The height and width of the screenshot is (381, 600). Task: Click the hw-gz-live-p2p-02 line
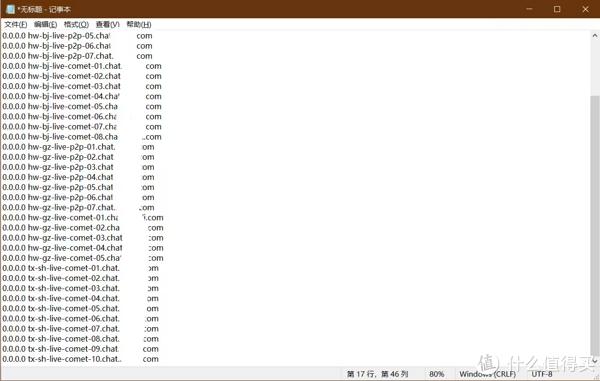pyautogui.click(x=78, y=157)
